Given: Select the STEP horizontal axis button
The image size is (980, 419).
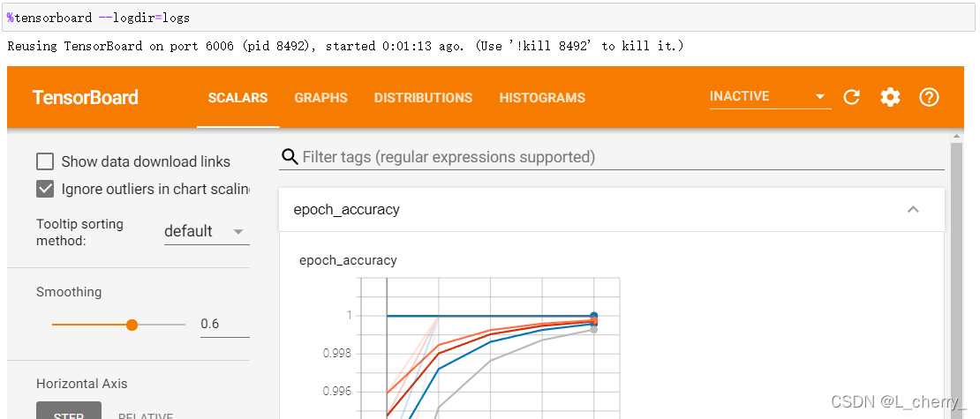Looking at the screenshot, I should 69,411.
